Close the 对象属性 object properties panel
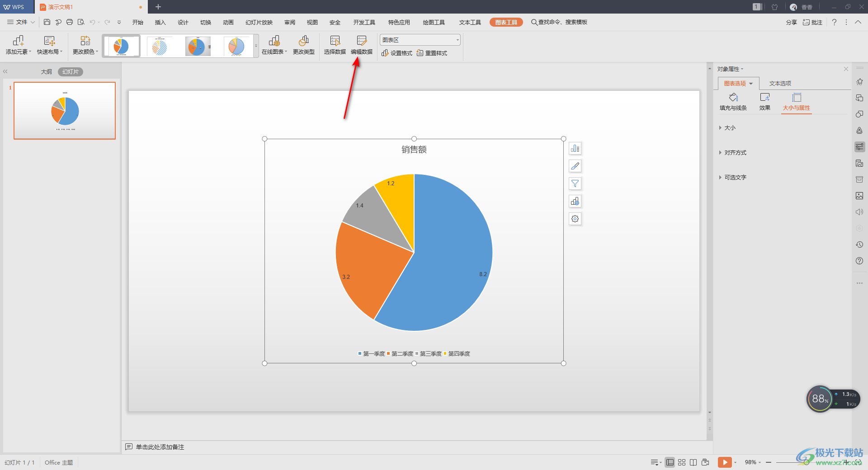Screen dimensions: 868x470 846,69
